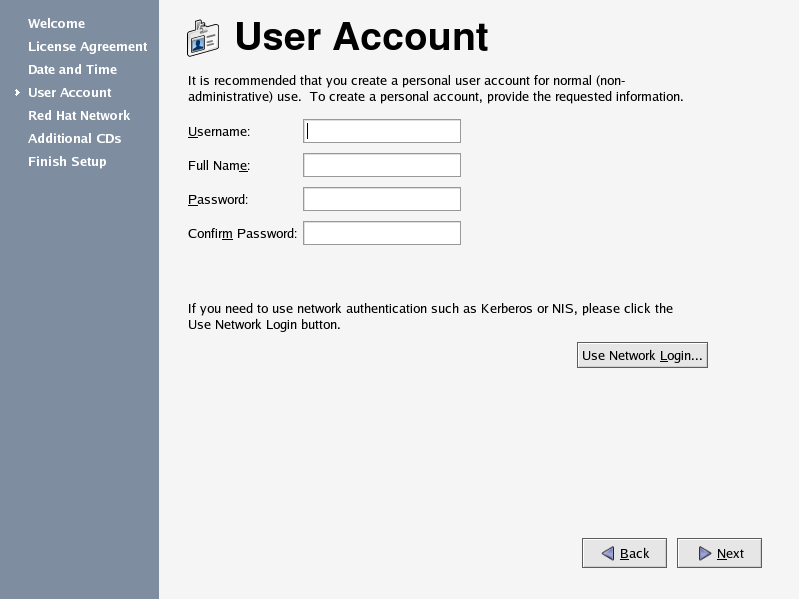Go to the Welcome step in sidebar
Screen dimensions: 799x599
coord(57,23)
